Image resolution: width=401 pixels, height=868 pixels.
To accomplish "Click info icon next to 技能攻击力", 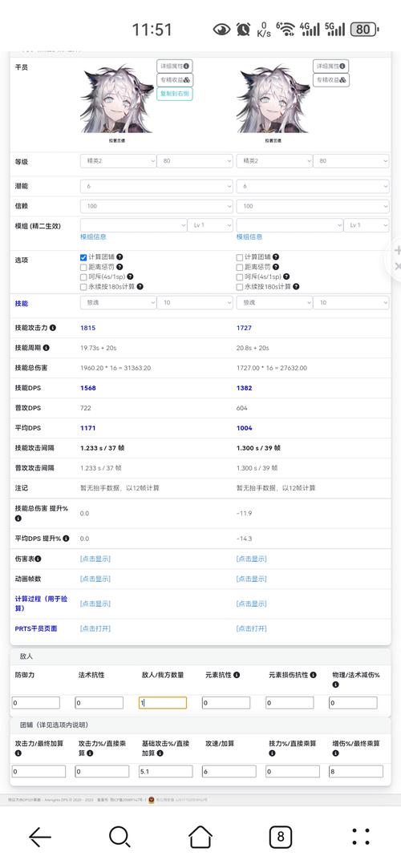I will tap(53, 328).
